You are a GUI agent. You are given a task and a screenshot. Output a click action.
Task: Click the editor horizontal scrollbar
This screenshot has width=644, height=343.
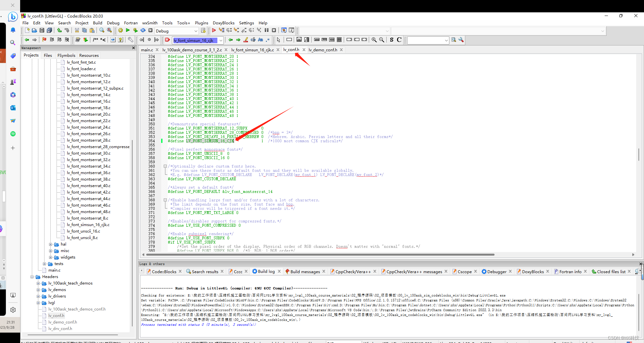[x=320, y=255]
